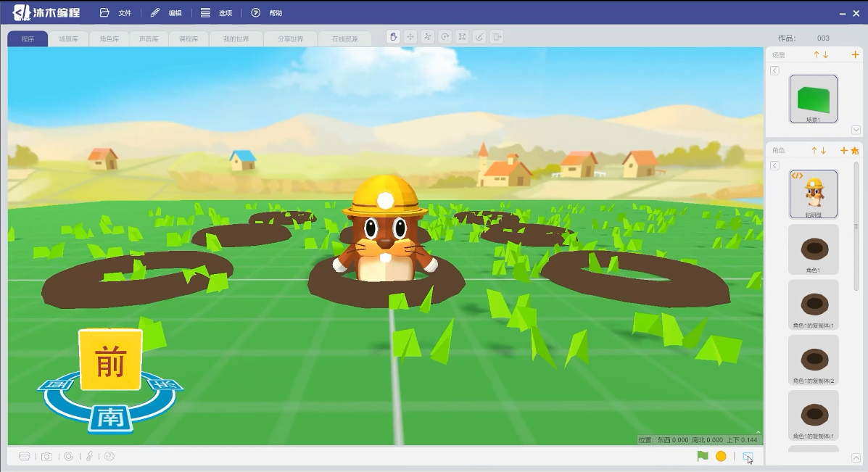The image size is (868, 472).
Task: Add character from favorites star icon
Action: [855, 151]
